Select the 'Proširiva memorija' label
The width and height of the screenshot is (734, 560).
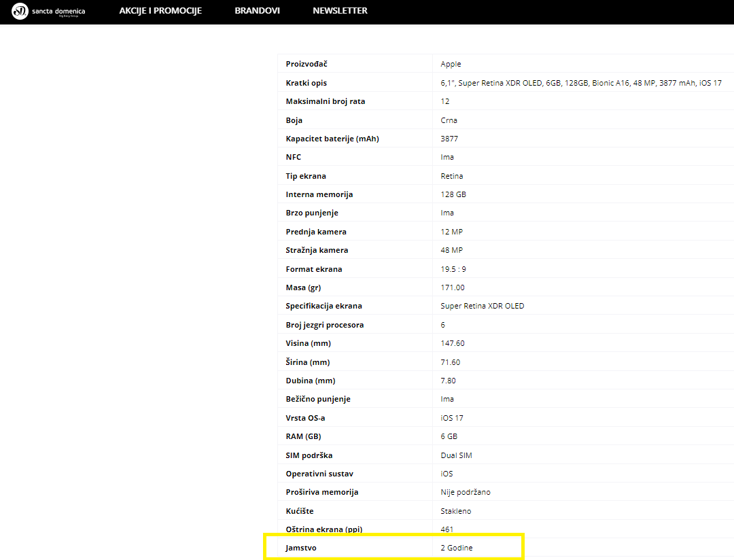coord(322,492)
